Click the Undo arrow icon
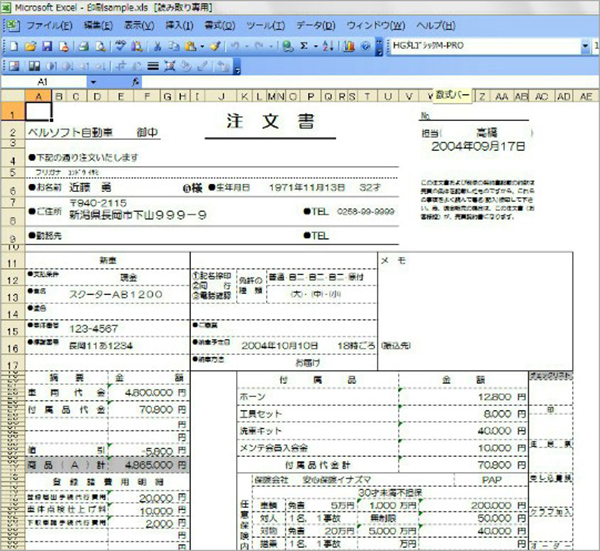The height and width of the screenshot is (551, 600). coord(233,46)
